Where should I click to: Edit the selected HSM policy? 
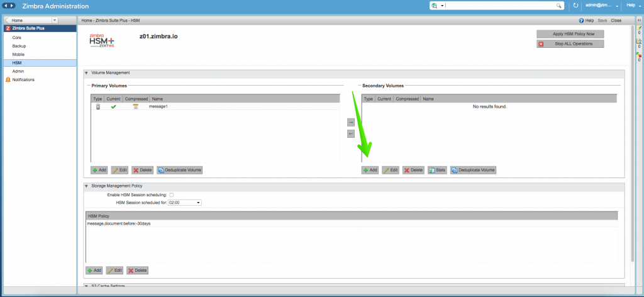point(115,271)
